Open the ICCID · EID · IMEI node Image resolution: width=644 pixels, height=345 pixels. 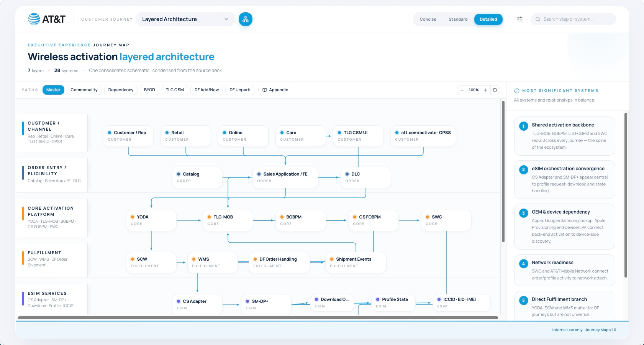coord(462,303)
